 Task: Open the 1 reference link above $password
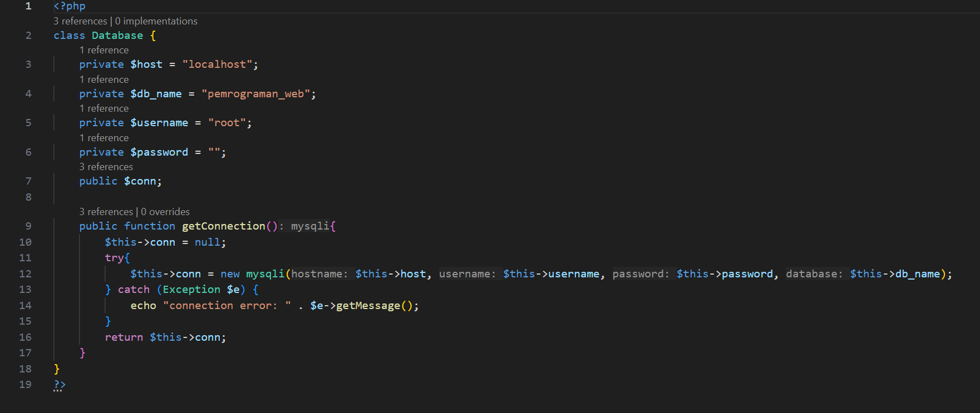tap(104, 138)
